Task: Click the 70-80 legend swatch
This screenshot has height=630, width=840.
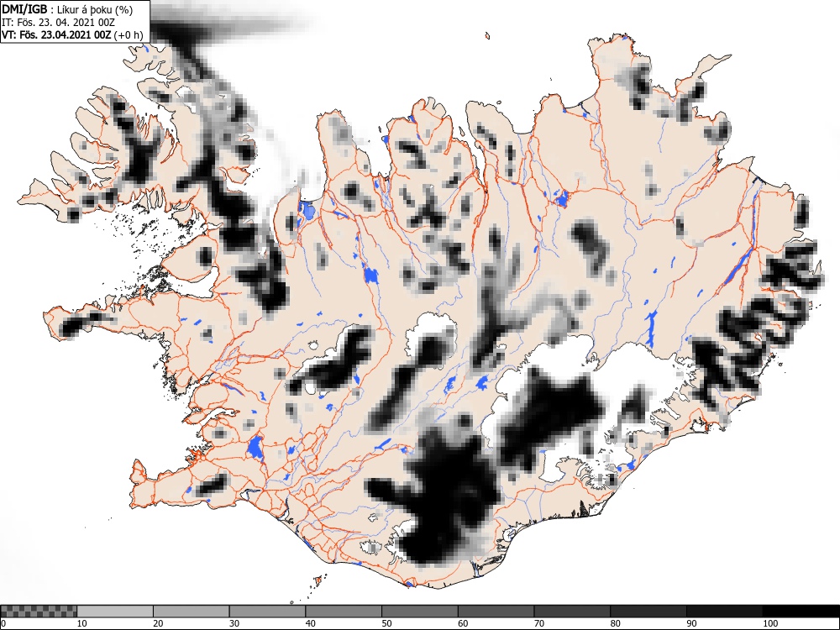Action: coord(571,612)
